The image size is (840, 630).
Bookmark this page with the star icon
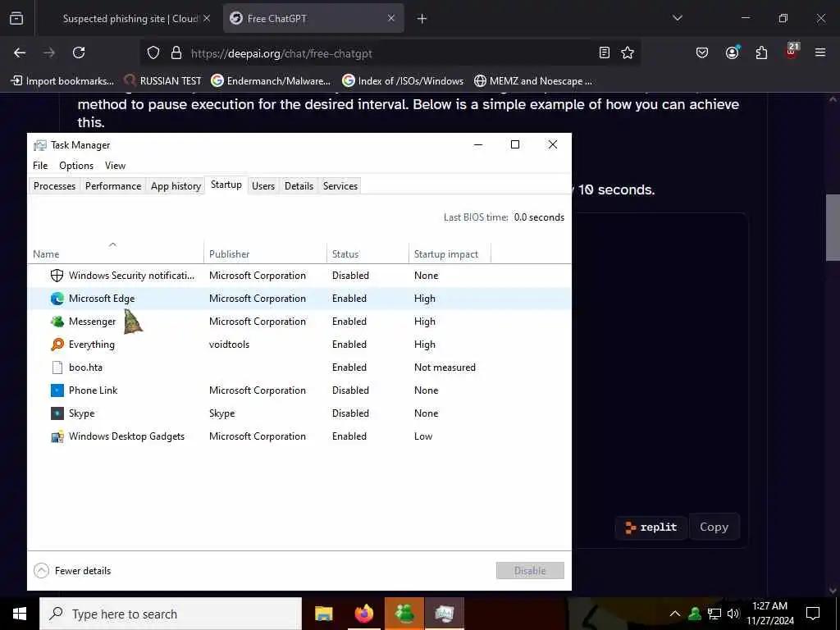628,52
